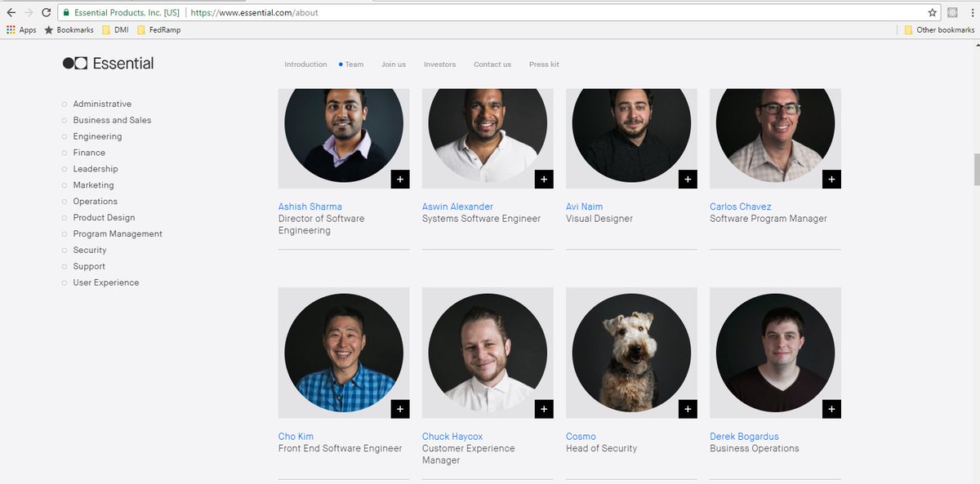Viewport: 980px width, 484px height.
Task: Click Chuck Haycox's portrait photo
Action: pyautogui.click(x=488, y=353)
